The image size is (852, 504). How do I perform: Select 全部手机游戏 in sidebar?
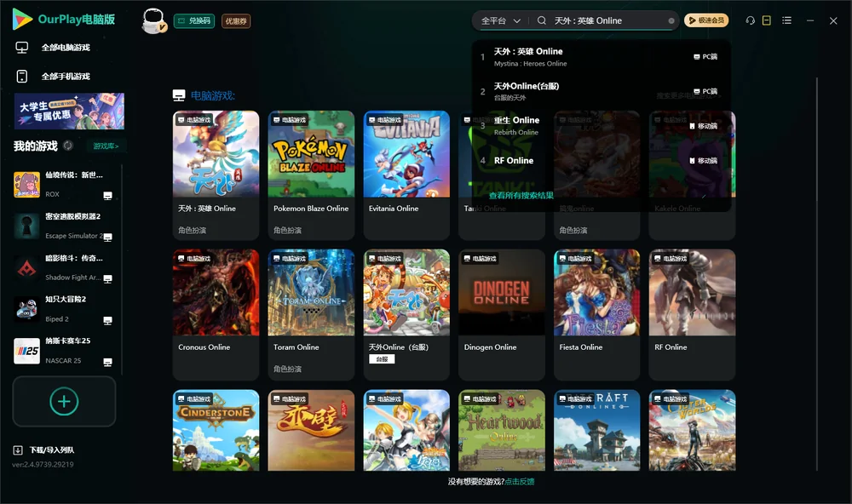pos(53,77)
